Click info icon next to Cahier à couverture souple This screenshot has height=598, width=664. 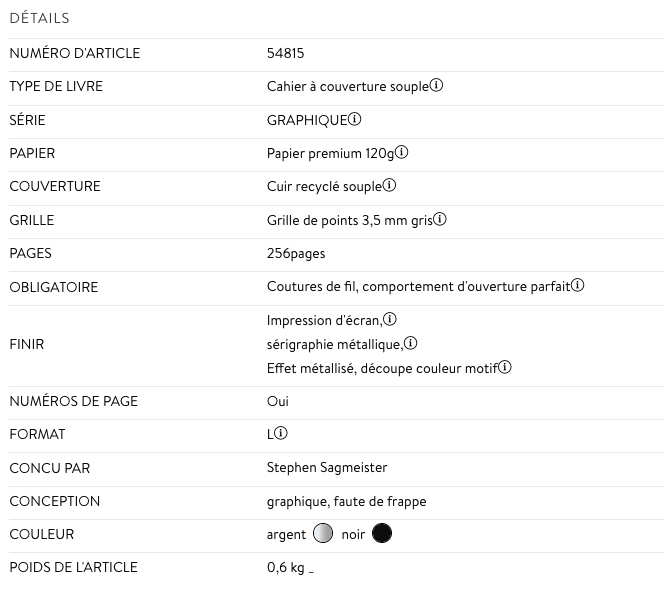[x=436, y=86]
